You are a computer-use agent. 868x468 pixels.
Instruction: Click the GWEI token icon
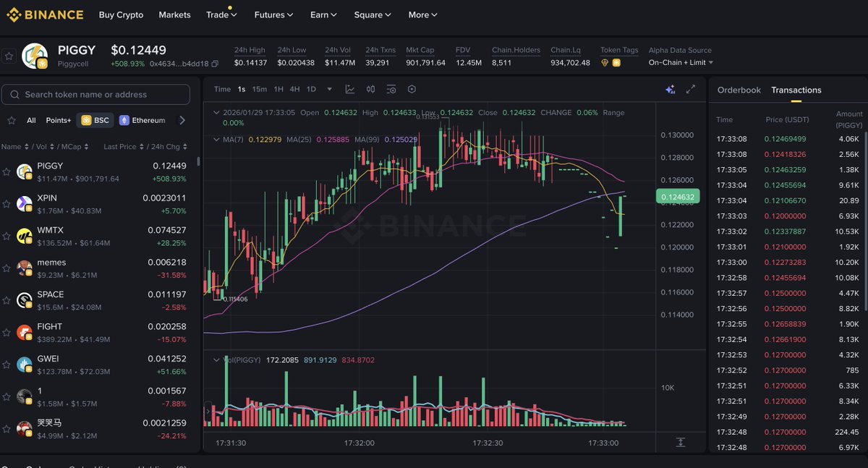25,364
